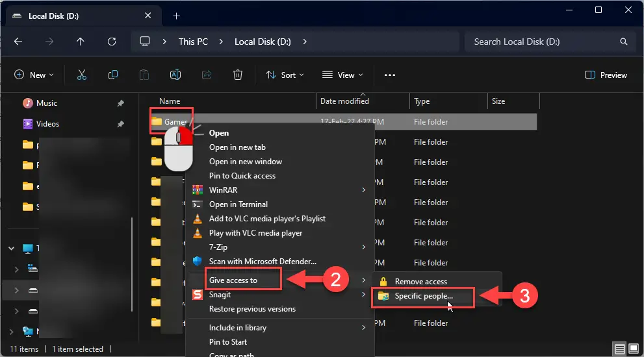The image size is (644, 357).
Task: Click the Rename icon in toolbar
Action: pyautogui.click(x=175, y=75)
